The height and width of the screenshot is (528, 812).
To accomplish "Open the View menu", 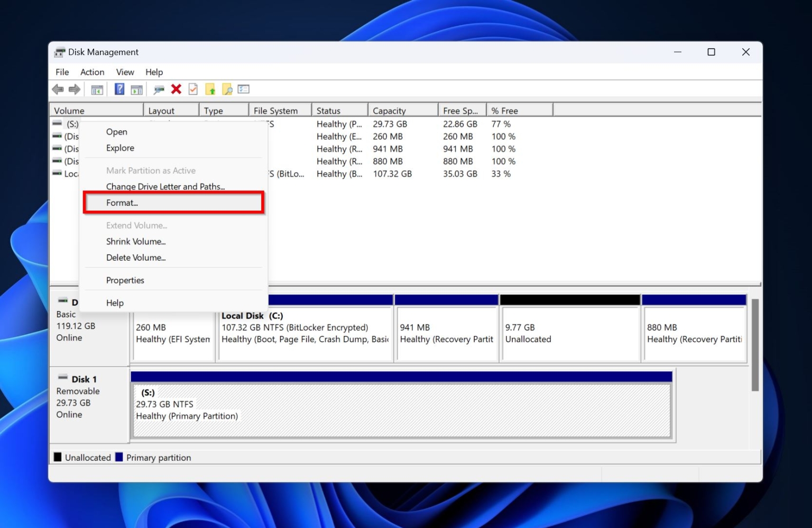I will point(125,72).
